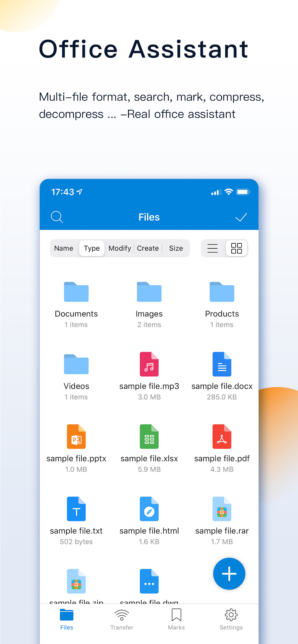Viewport: 298px width, 644px height.
Task: Click the '285.0 KB' size text
Action: [x=222, y=397]
